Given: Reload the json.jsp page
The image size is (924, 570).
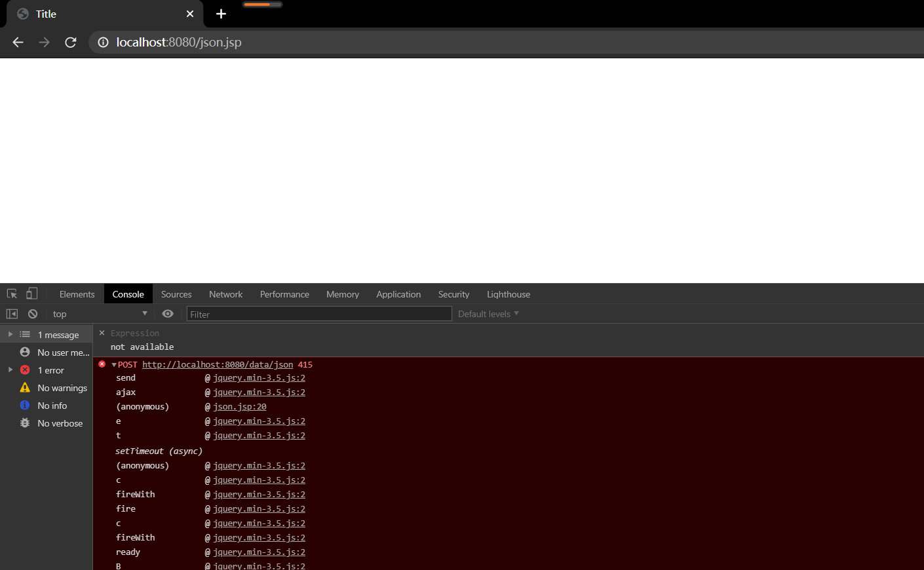Looking at the screenshot, I should click(x=71, y=42).
